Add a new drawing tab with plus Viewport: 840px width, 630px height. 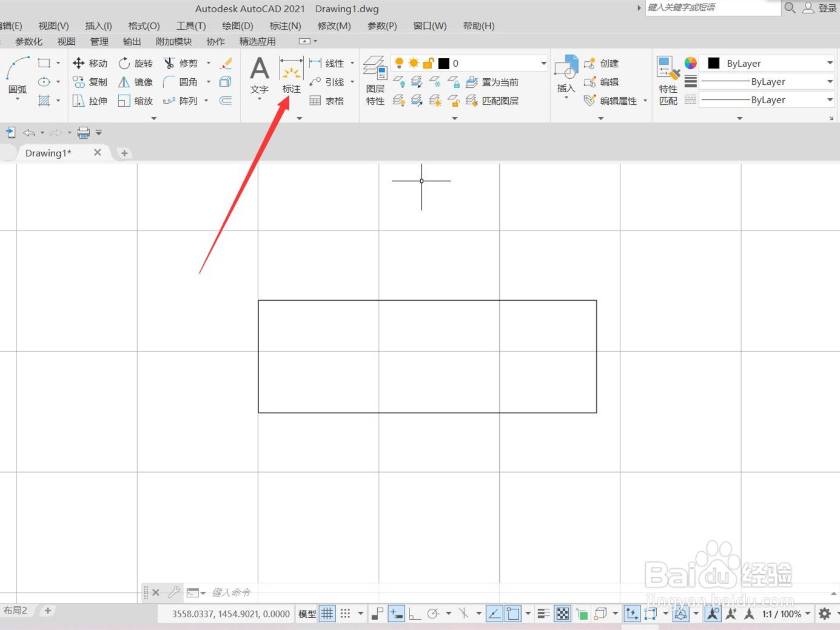tap(124, 153)
